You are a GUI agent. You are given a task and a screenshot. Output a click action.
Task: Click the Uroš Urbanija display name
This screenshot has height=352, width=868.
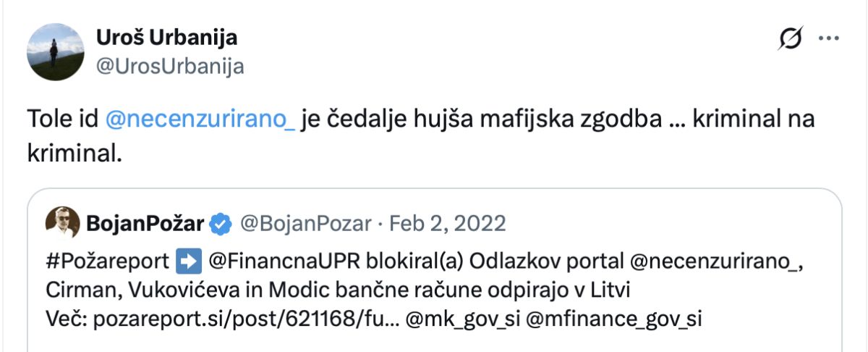166,38
